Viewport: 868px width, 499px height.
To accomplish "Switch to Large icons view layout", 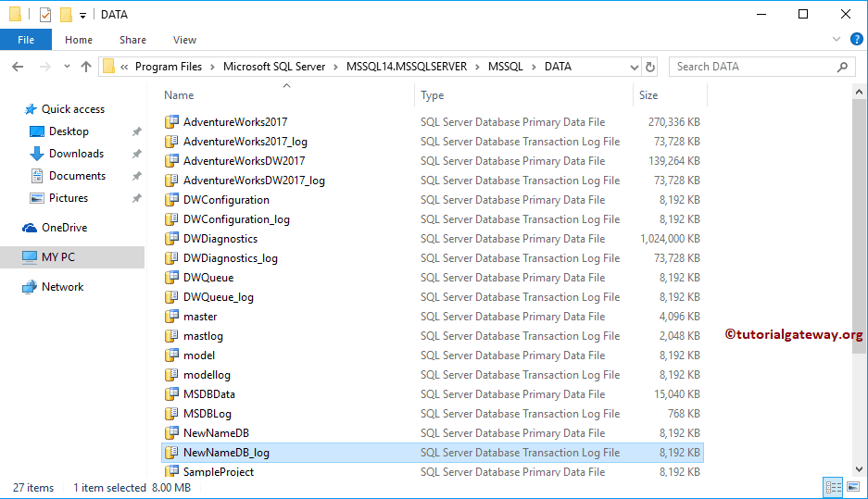I will pos(853,487).
